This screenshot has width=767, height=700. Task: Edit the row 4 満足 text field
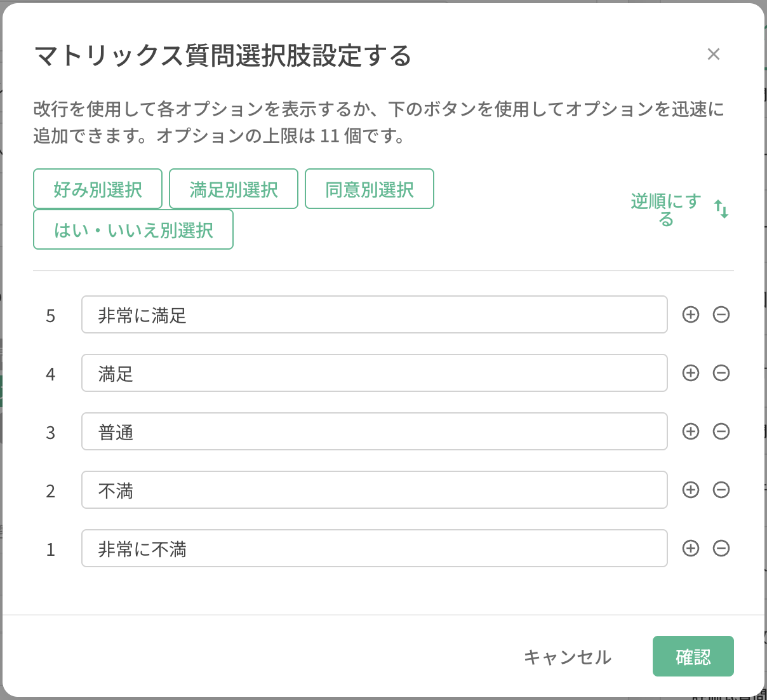375,373
